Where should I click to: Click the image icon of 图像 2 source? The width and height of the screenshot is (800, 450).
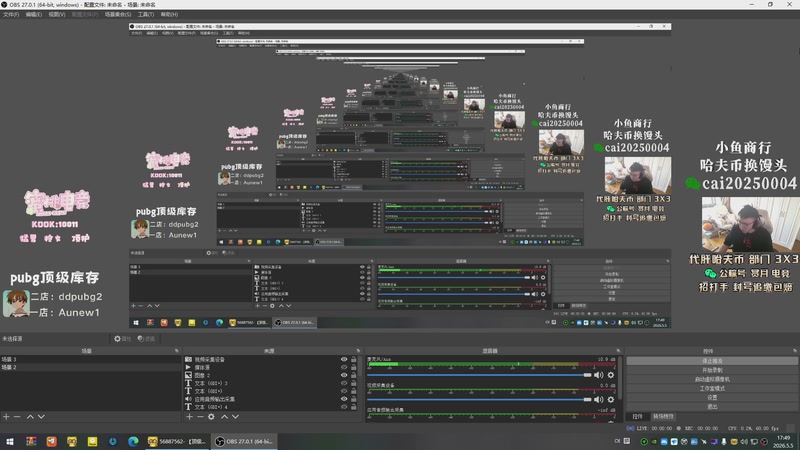point(188,375)
